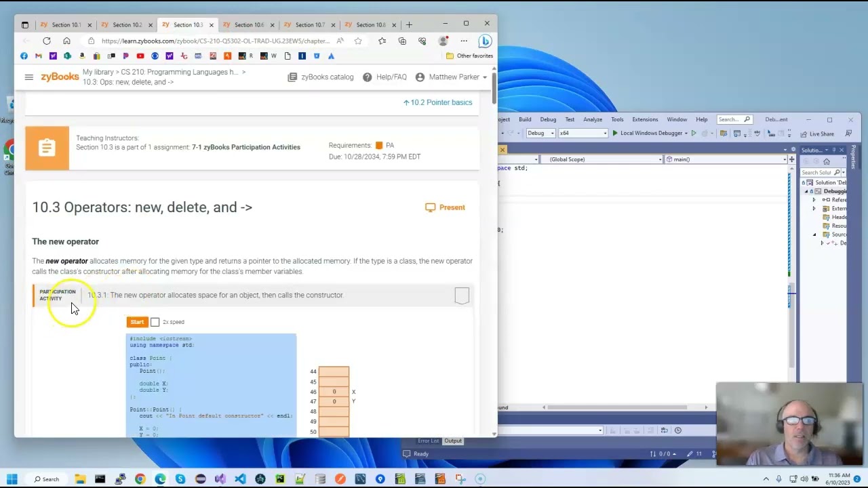
Task: Open Edge Collections icon
Action: [402, 41]
